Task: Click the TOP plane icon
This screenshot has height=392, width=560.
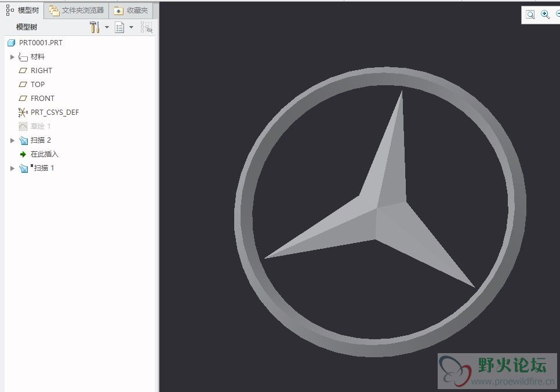Action: [x=23, y=85]
